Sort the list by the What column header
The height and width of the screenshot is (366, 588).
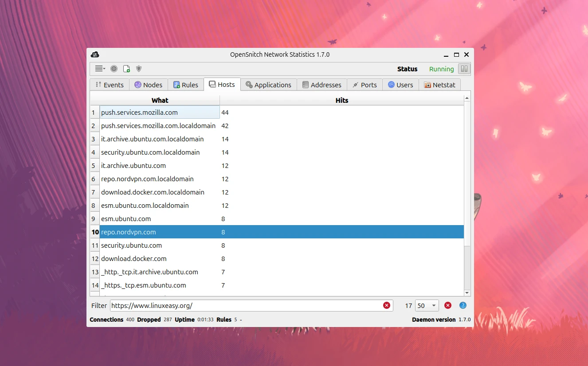[160, 100]
